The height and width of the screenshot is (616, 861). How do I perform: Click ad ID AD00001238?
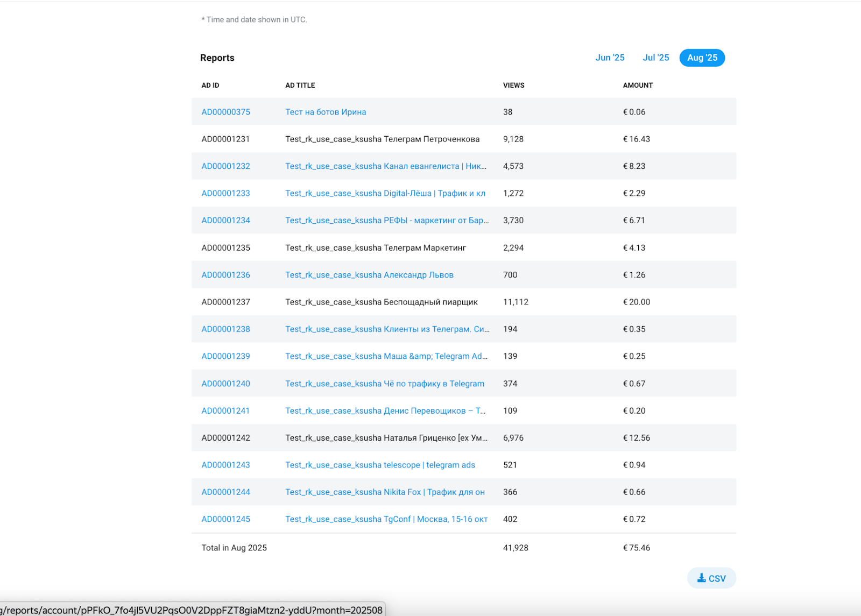pyautogui.click(x=225, y=329)
